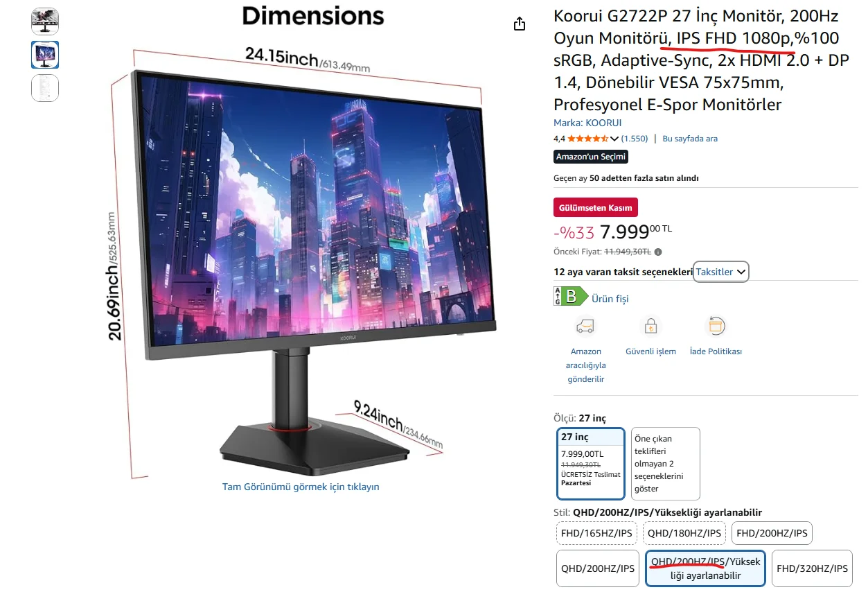The image size is (868, 592).
Task: Select the first product thumbnail
Action: pyautogui.click(x=45, y=21)
